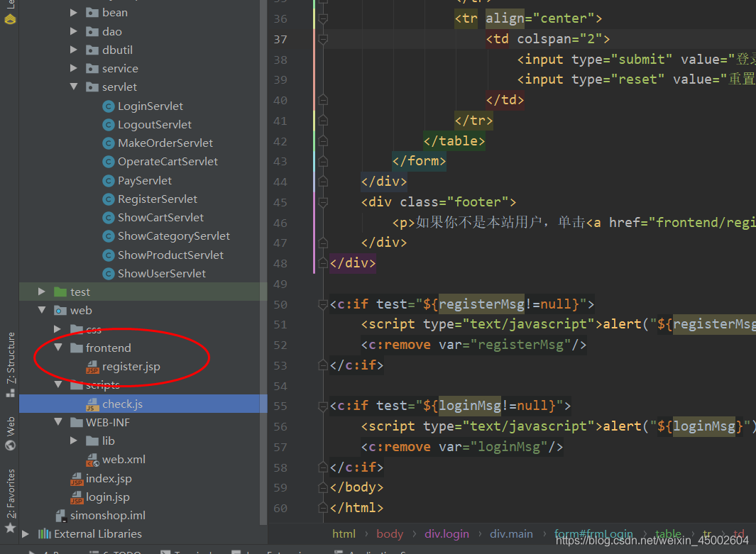Select table in the breadcrumb bar
The width and height of the screenshot is (756, 554).
[x=668, y=533]
